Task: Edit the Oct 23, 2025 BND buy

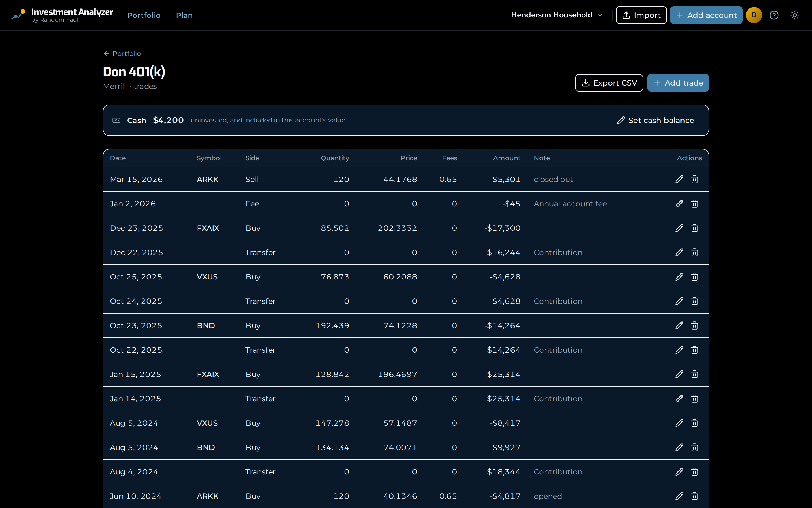Action: click(679, 325)
